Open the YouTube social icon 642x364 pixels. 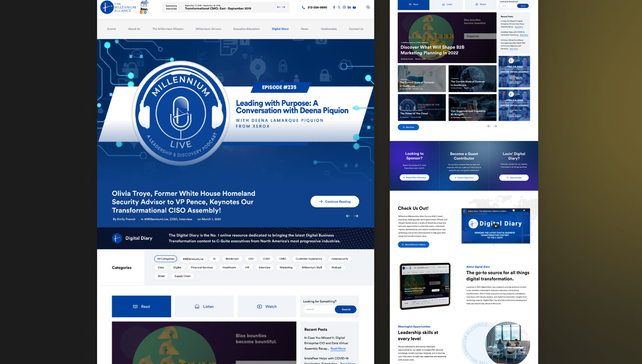pos(354,7)
